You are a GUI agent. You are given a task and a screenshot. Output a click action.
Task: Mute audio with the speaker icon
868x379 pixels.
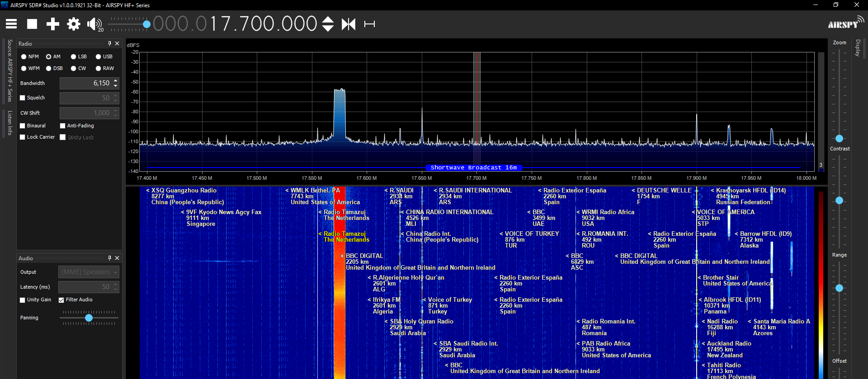point(94,24)
